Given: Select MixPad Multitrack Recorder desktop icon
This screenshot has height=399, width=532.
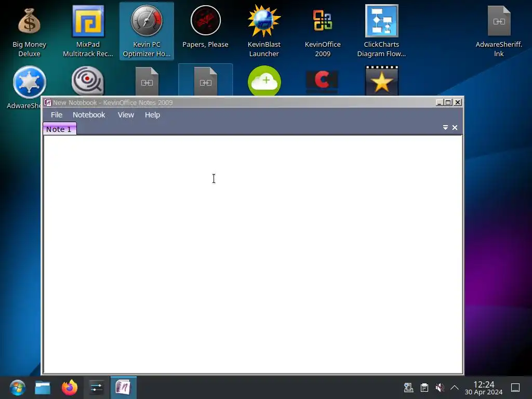Looking at the screenshot, I should 88,32.
